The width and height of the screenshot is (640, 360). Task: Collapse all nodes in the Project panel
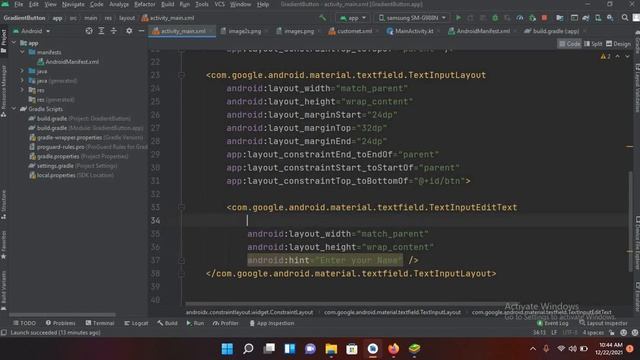pyautogui.click(x=114, y=31)
